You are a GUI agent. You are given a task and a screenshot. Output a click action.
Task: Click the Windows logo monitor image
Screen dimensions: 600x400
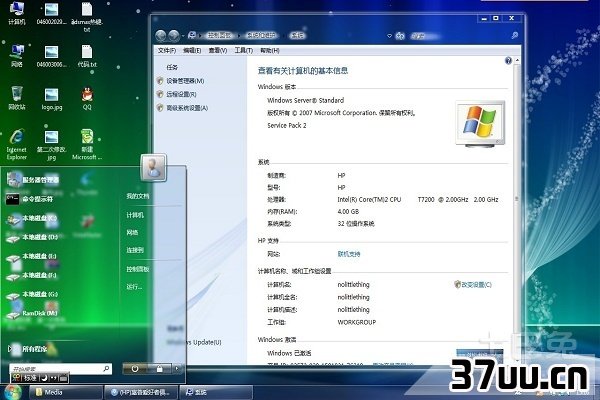pyautogui.click(x=480, y=123)
